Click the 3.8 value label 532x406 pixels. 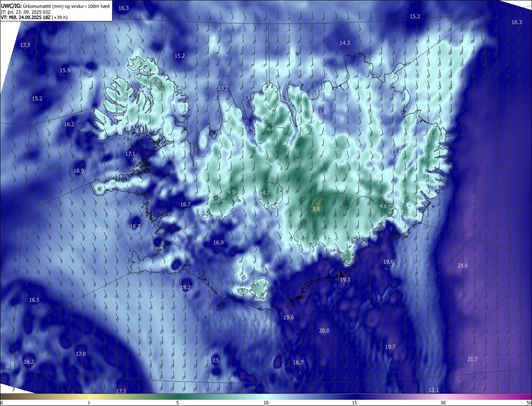point(316,209)
